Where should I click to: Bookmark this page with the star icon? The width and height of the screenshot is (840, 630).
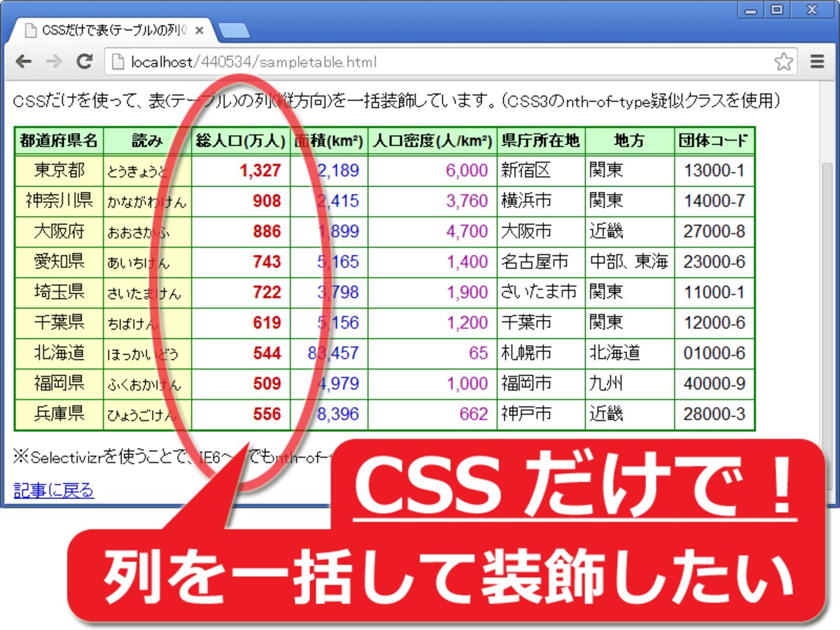(784, 62)
